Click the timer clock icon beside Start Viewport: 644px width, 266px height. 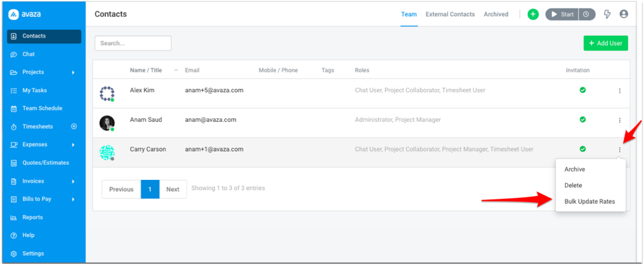(x=587, y=14)
